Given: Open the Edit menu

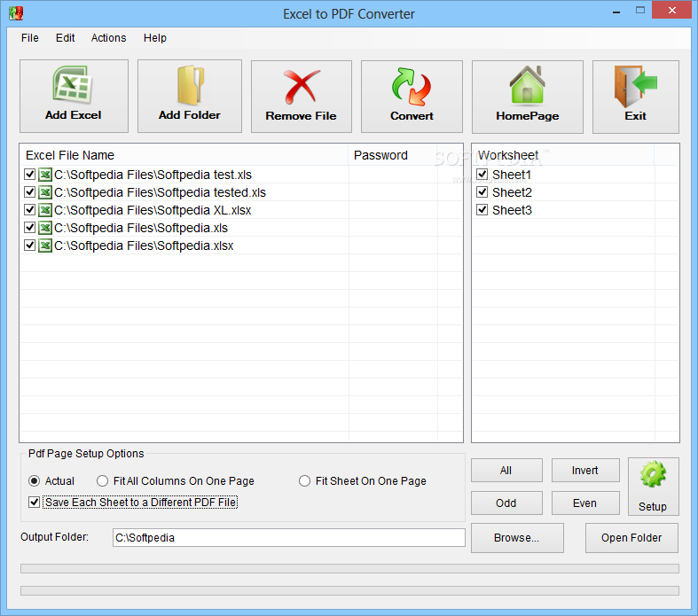Looking at the screenshot, I should coord(65,38).
